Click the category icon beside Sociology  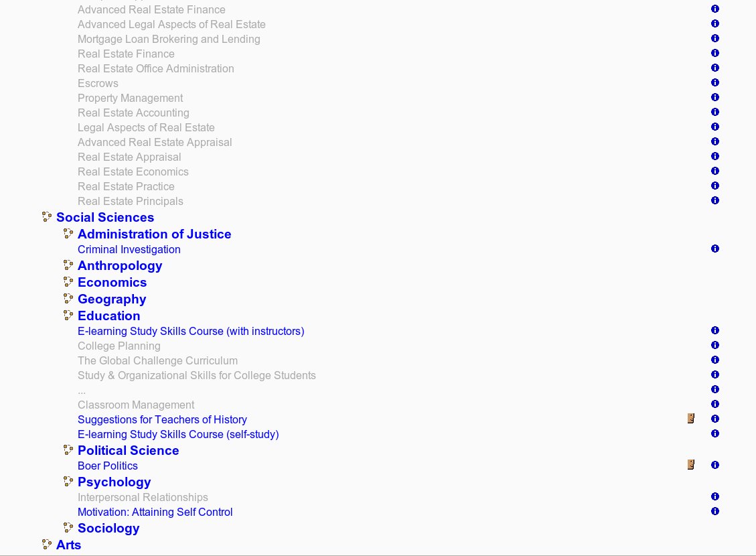(68, 528)
